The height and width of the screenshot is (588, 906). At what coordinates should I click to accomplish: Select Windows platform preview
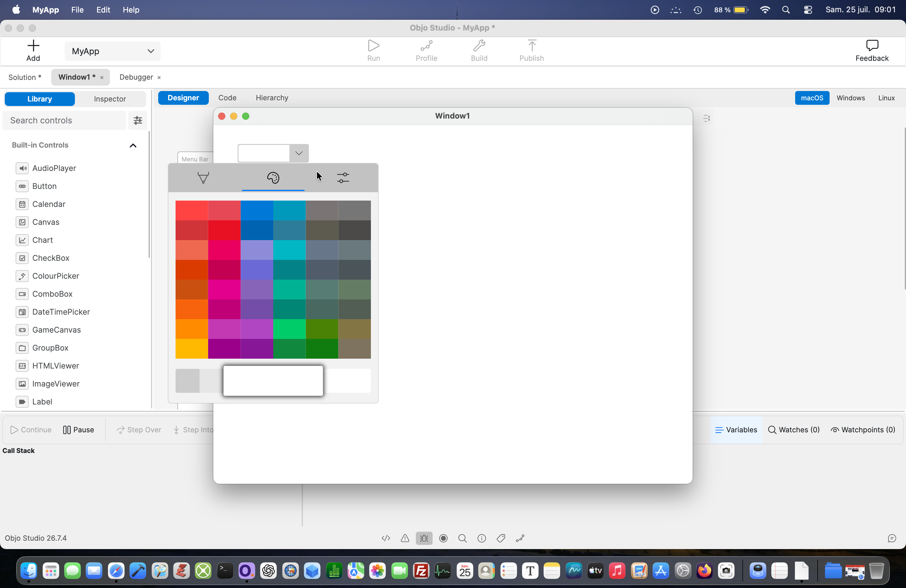[x=850, y=98]
